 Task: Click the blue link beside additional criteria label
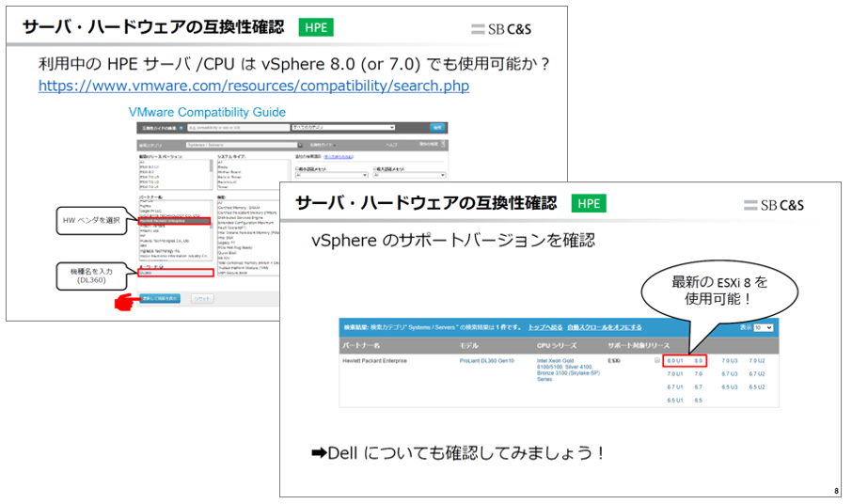click(x=339, y=156)
